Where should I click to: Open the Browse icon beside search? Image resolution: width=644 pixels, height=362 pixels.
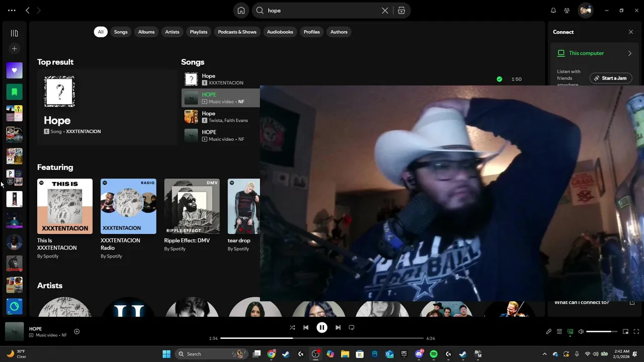[401, 11]
